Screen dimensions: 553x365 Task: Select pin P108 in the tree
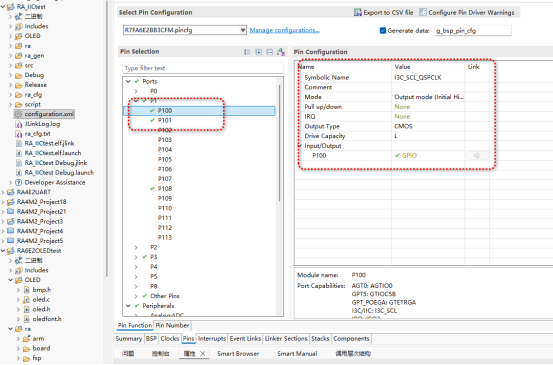(x=165, y=189)
